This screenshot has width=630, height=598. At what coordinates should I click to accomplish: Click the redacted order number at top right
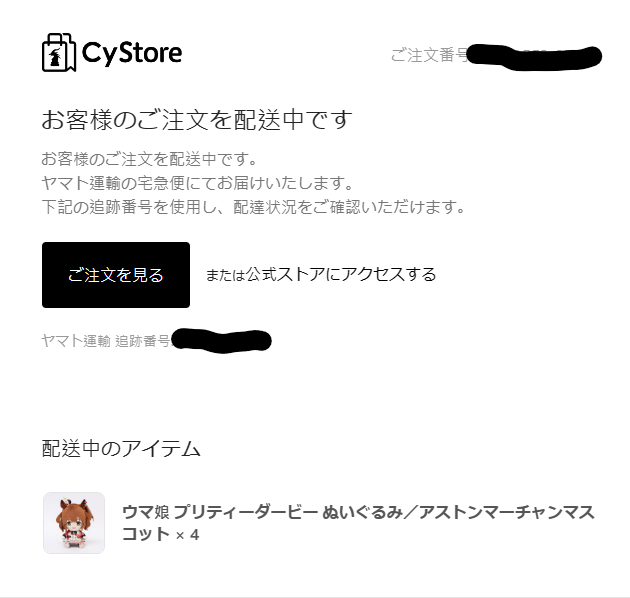[x=534, y=57]
